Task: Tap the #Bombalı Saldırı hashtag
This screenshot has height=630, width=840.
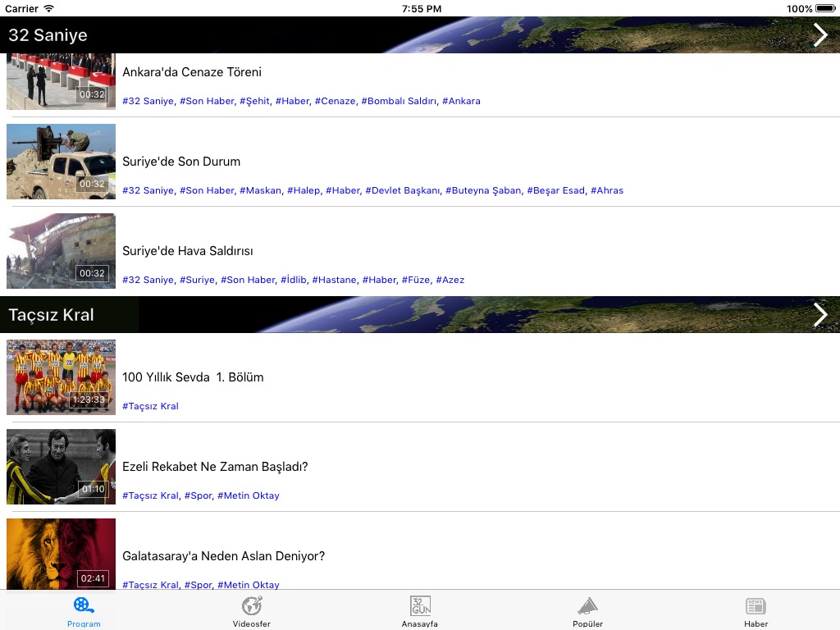Action: pyautogui.click(x=399, y=101)
